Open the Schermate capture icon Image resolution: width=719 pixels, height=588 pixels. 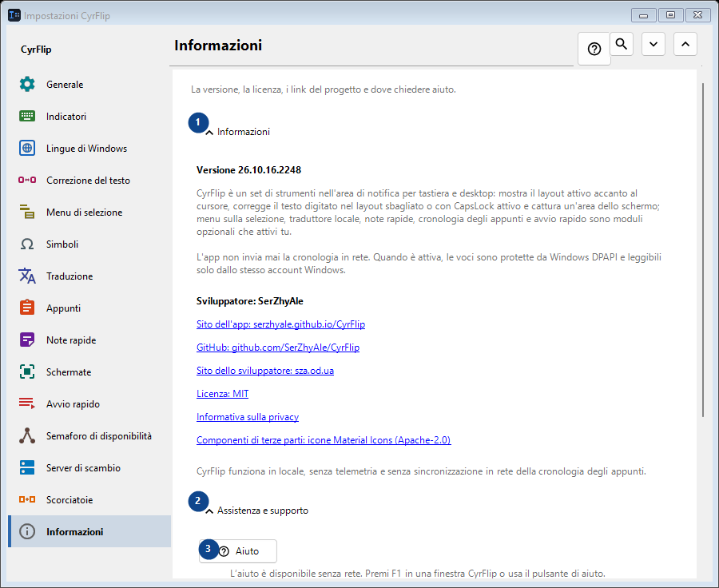pos(27,372)
